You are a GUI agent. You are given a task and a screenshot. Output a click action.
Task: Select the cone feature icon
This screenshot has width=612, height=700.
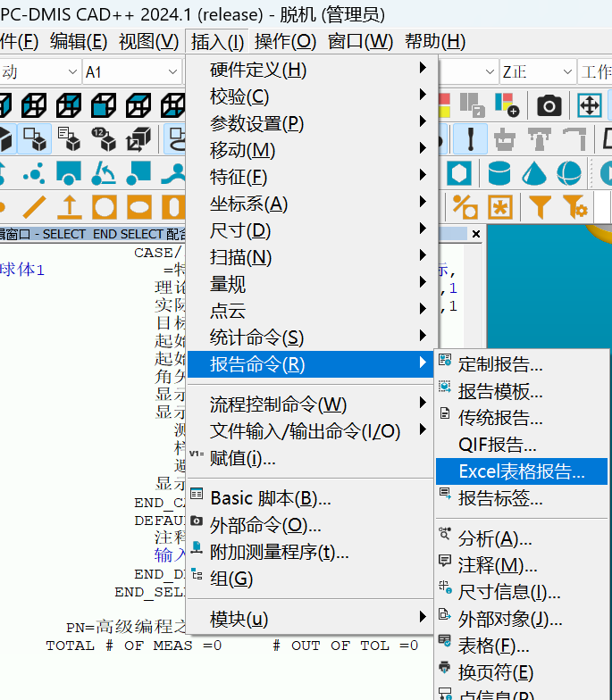(534, 173)
